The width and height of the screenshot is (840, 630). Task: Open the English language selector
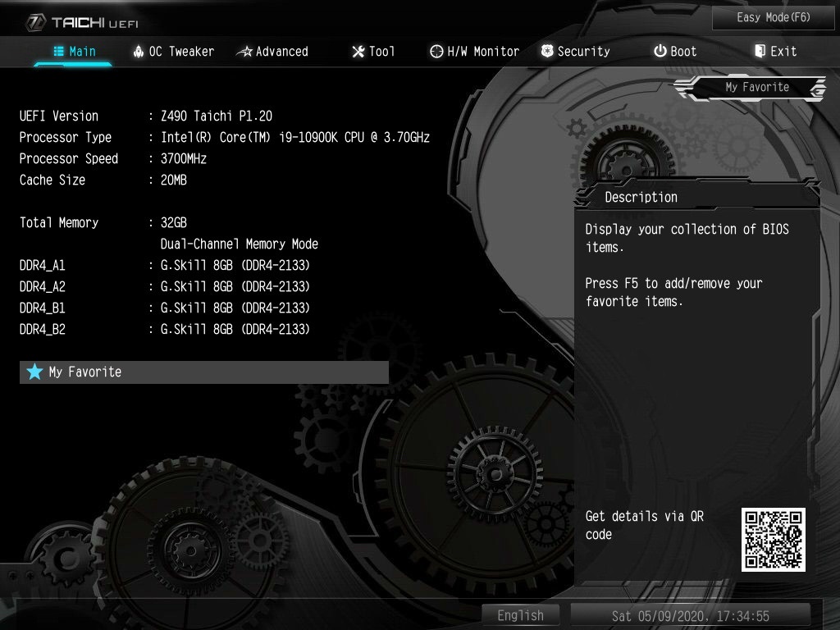pos(520,615)
